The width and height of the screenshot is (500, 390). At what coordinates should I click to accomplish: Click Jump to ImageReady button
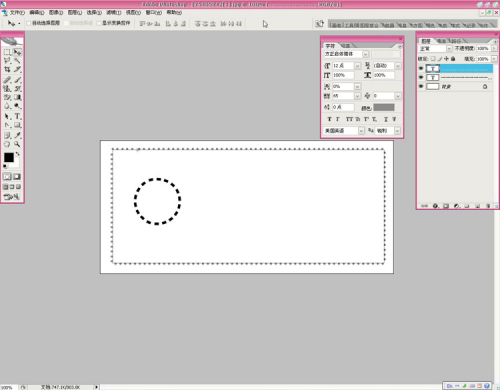[12, 197]
